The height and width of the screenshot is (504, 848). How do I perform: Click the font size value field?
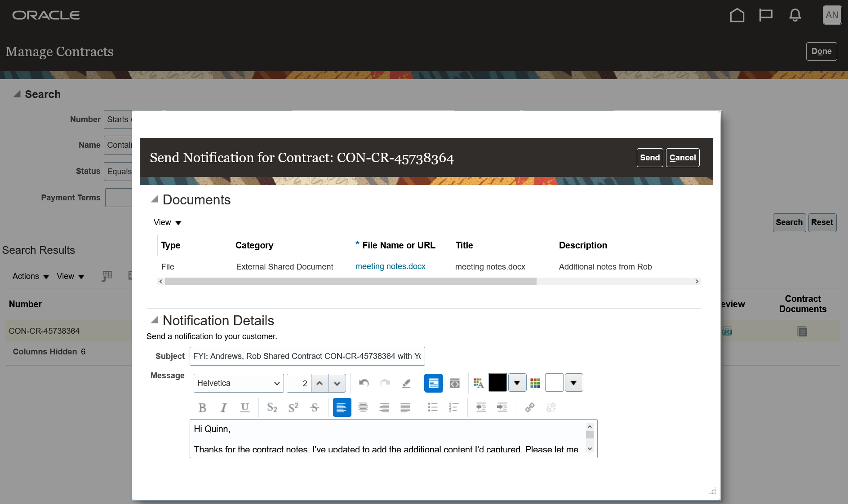299,383
